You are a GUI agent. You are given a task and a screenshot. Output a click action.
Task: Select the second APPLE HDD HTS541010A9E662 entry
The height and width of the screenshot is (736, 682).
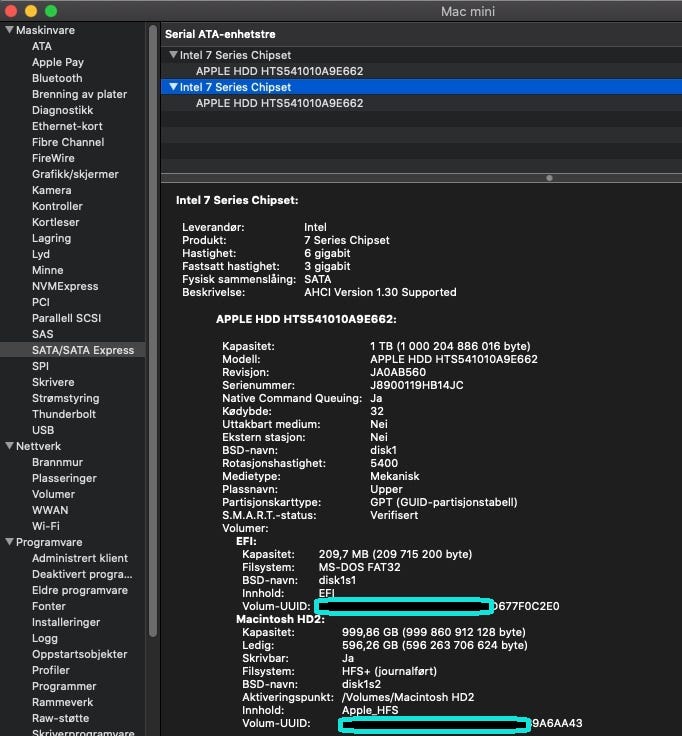click(279, 103)
